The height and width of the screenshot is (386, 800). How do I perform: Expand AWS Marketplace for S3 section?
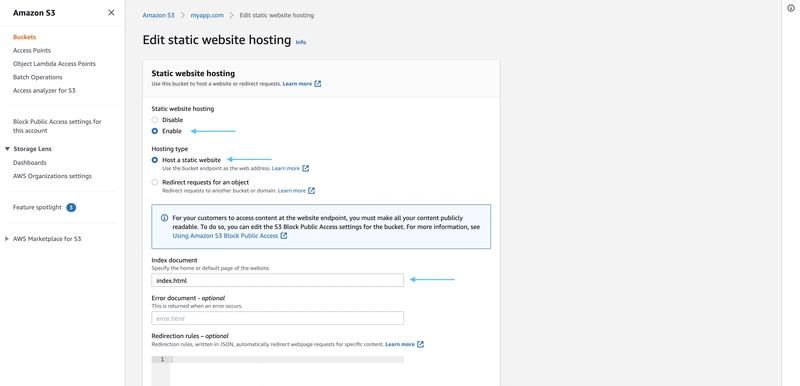7,239
